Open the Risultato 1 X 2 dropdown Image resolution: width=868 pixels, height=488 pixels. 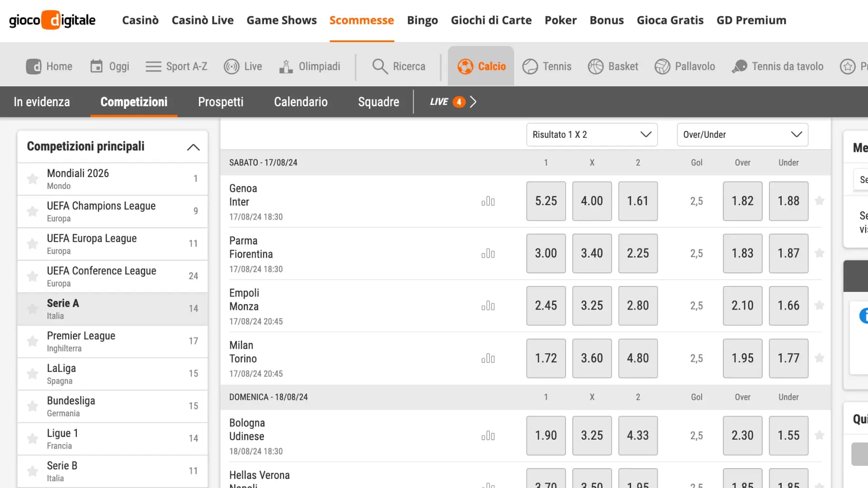tap(591, 134)
